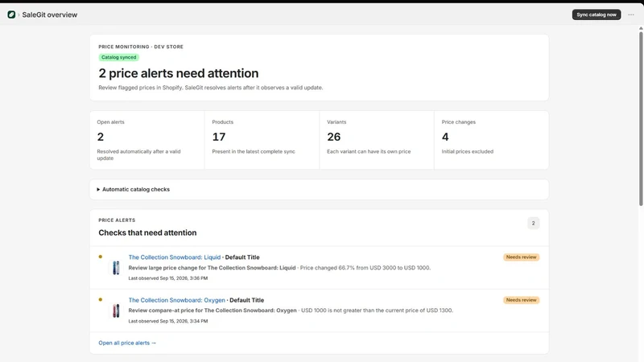
Task: Click the vertical page scrollbar
Action: (641, 118)
